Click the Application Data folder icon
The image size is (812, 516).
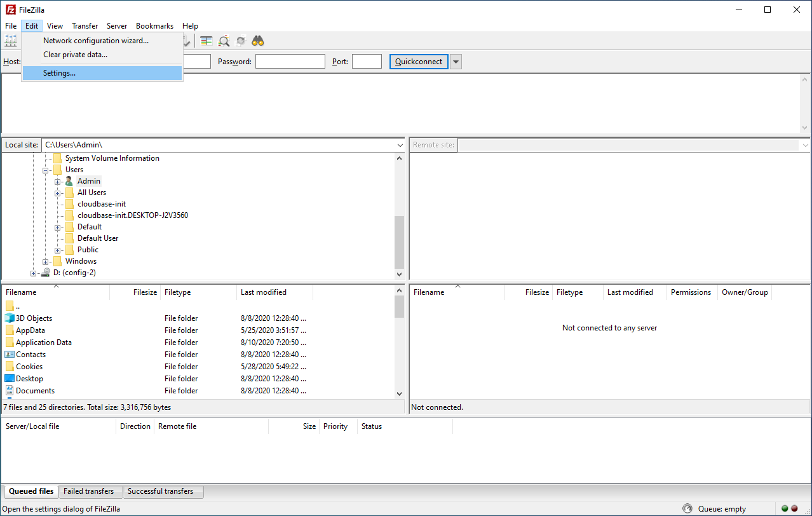(10, 343)
